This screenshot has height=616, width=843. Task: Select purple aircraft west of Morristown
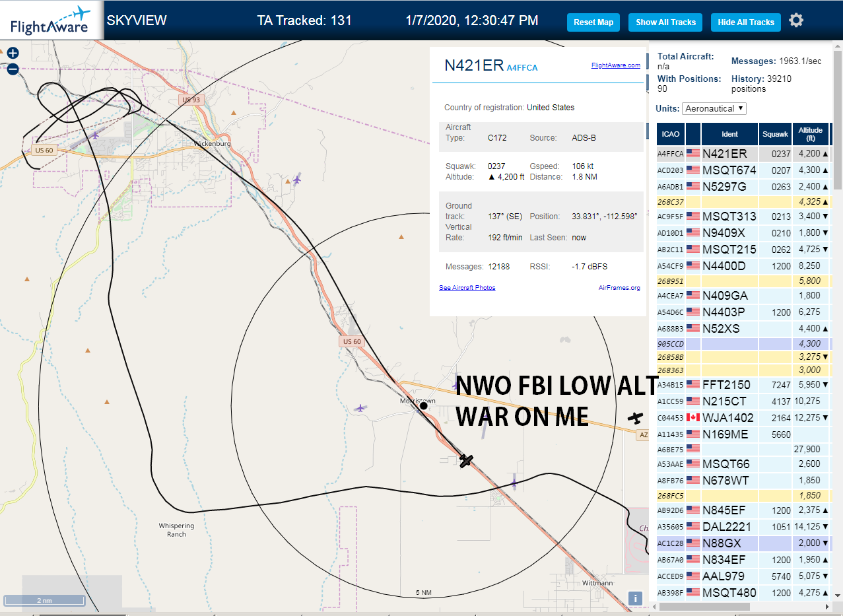(360, 409)
